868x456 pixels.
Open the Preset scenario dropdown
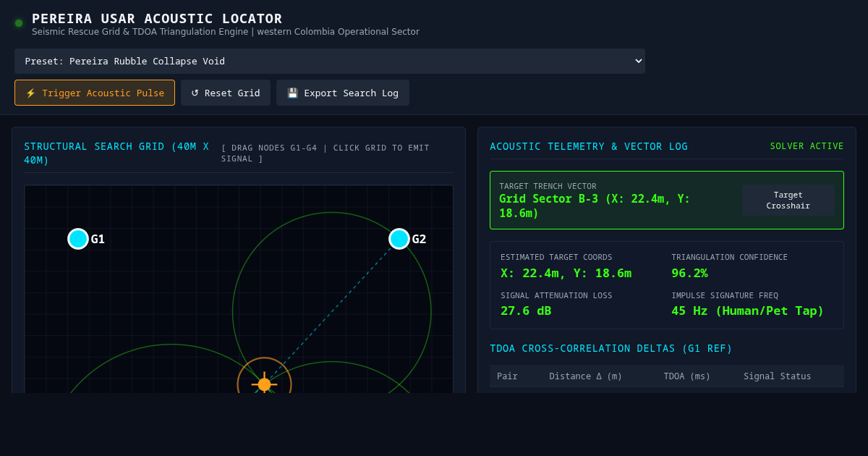[330, 61]
